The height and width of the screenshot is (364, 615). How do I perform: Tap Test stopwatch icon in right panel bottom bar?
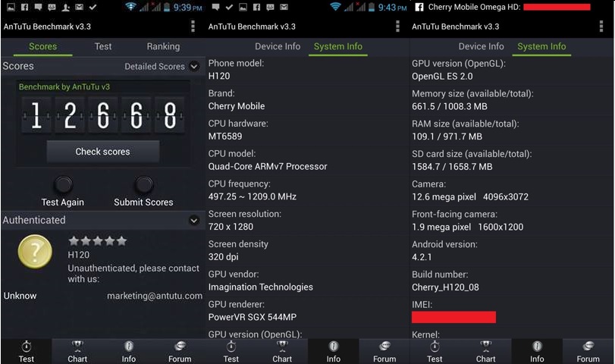coord(435,347)
